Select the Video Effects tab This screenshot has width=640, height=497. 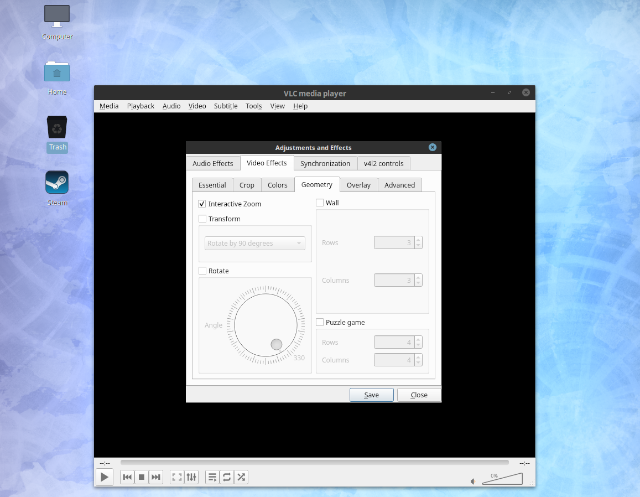point(267,163)
